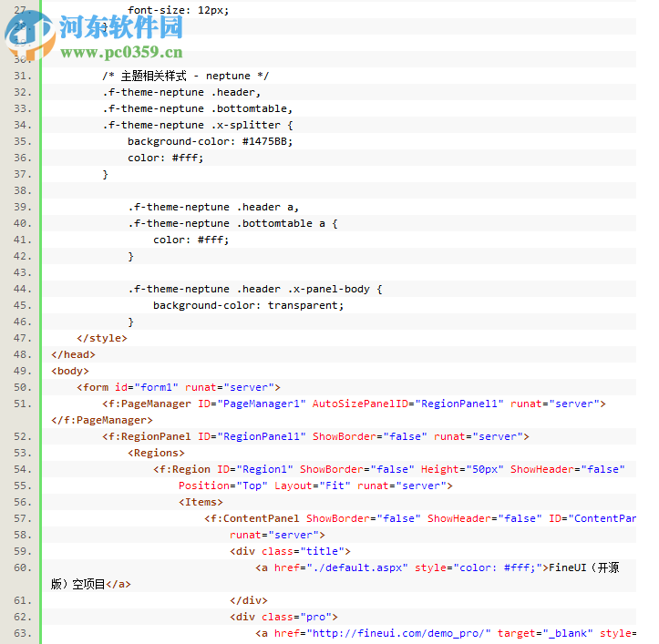
Task: Click '<f:Region ID="Region1"' text
Action: click(x=223, y=469)
